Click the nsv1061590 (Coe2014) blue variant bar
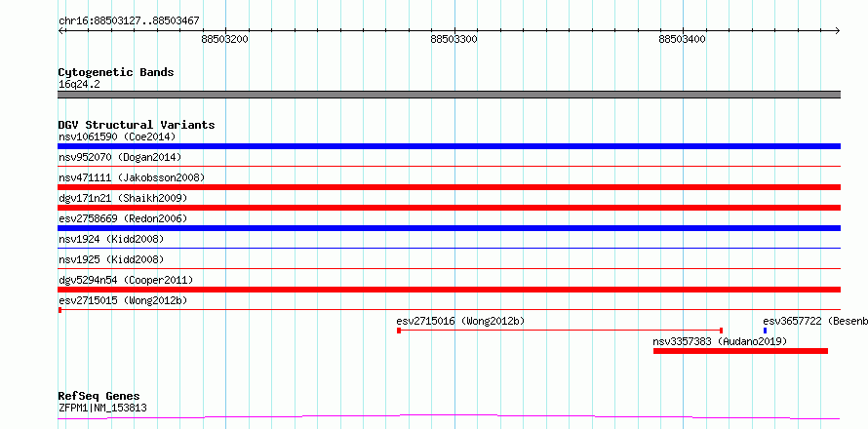The width and height of the screenshot is (868, 429). [449, 146]
